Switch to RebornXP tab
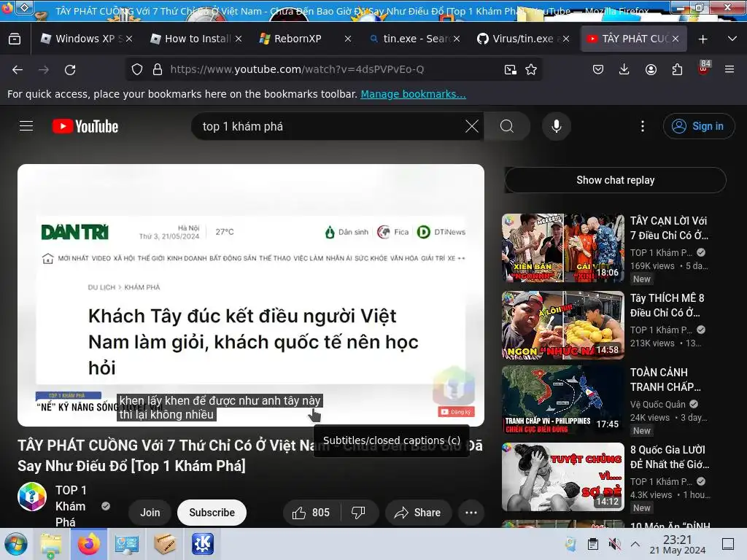This screenshot has height=560, width=747. pyautogui.click(x=298, y=39)
